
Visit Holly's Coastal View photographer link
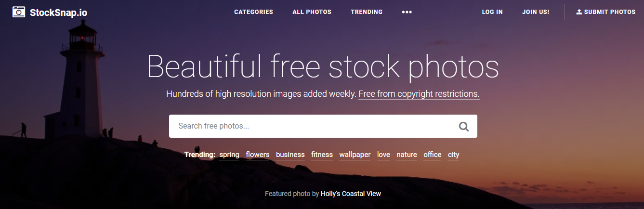click(351, 194)
